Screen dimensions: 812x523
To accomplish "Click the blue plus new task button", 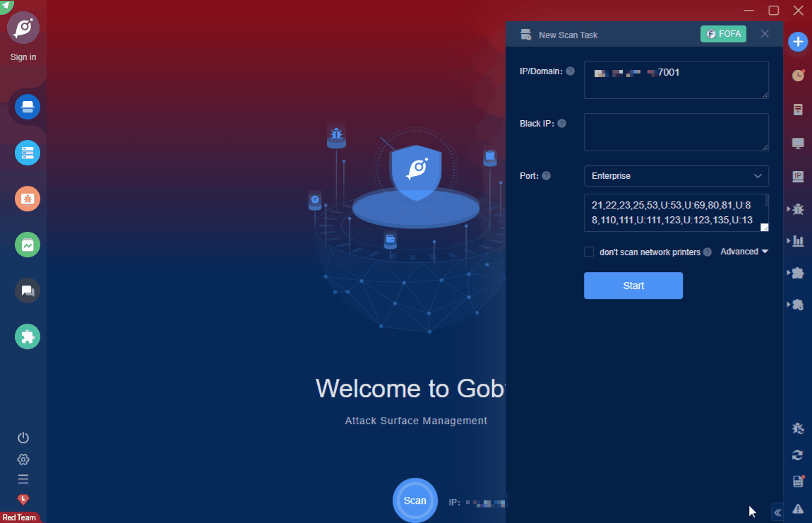I will tap(797, 42).
